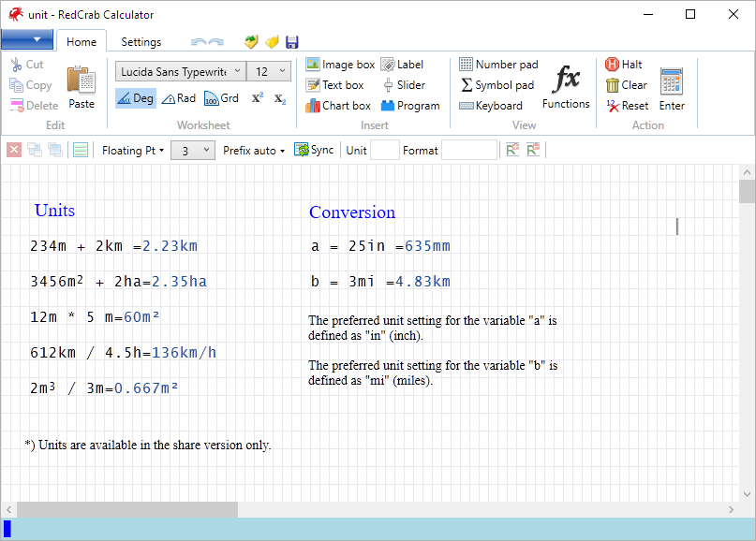
Task: Click the Save floppy disk icon
Action: 291,42
